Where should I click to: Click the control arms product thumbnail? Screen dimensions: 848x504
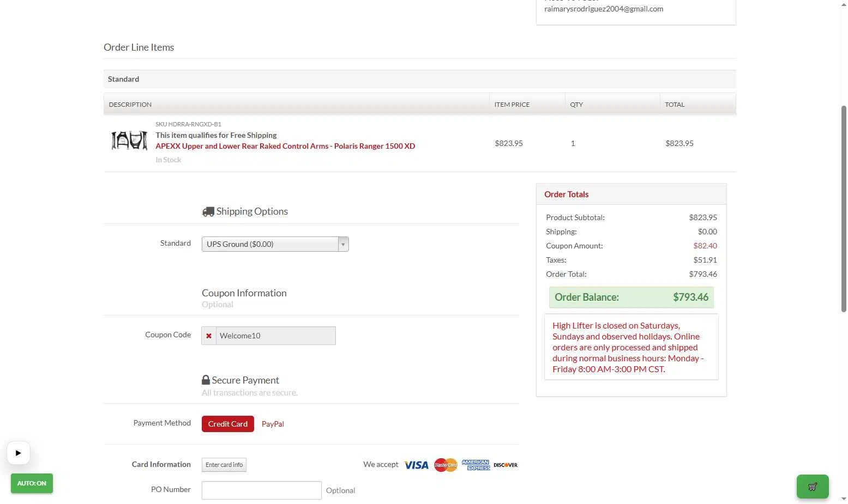(x=129, y=141)
